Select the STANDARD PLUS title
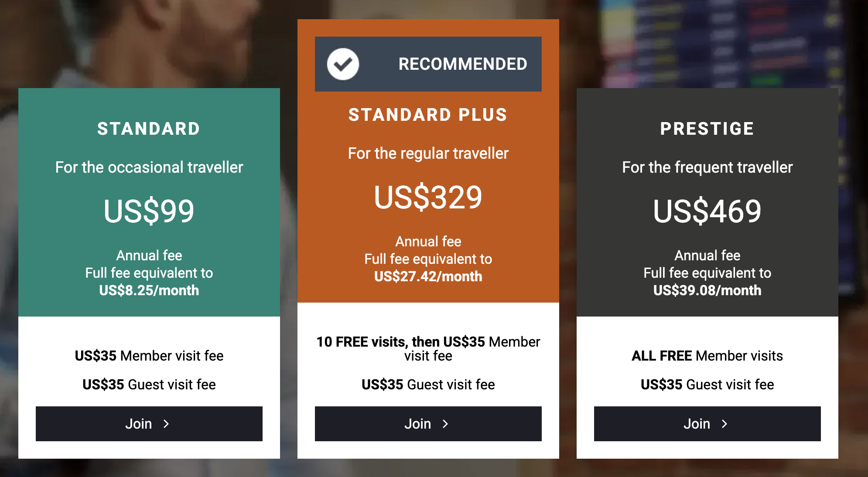Image resolution: width=868 pixels, height=477 pixels. coord(427,115)
